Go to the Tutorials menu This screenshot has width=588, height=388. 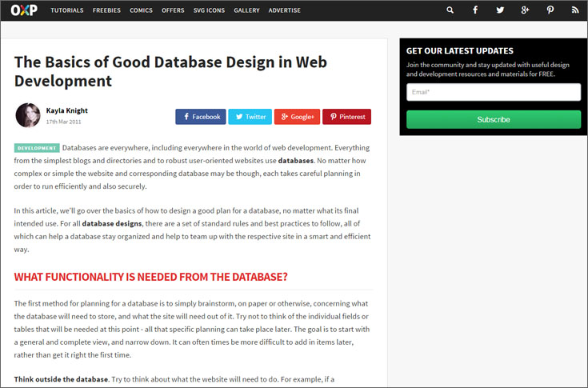[67, 10]
